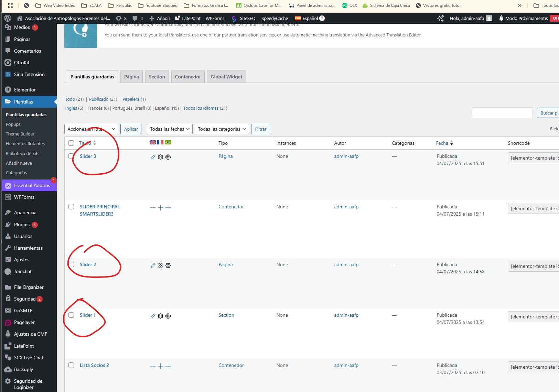The height and width of the screenshot is (392, 559).
Task: Check the Slider 3 row checkbox
Action: point(71,156)
